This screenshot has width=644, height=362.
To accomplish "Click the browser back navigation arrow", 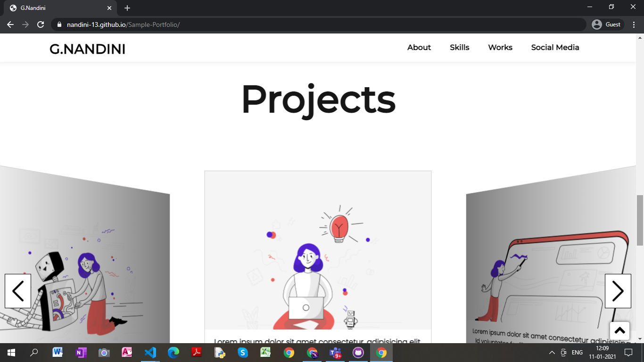I will coord(10,25).
